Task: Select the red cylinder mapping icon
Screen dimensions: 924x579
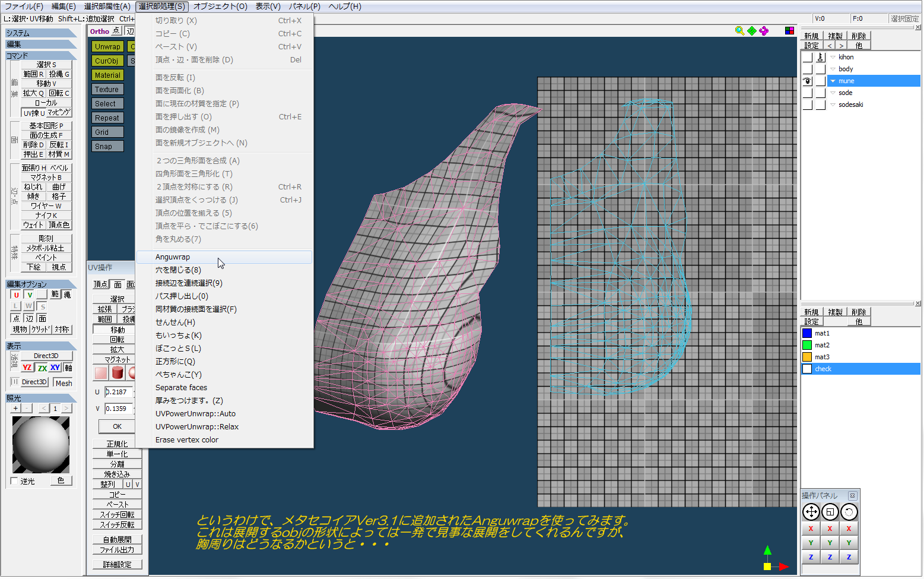Action: tap(118, 373)
